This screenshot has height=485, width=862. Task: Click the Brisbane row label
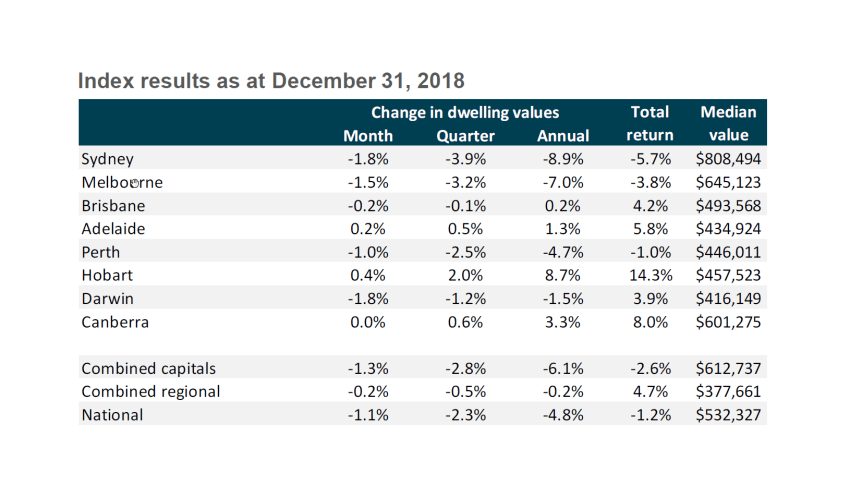click(x=113, y=206)
